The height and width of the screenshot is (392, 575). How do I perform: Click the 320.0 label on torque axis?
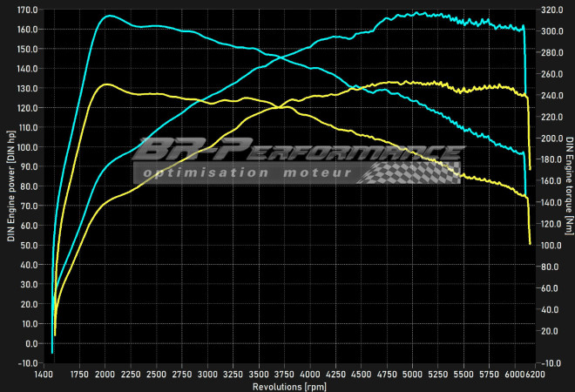551,10
